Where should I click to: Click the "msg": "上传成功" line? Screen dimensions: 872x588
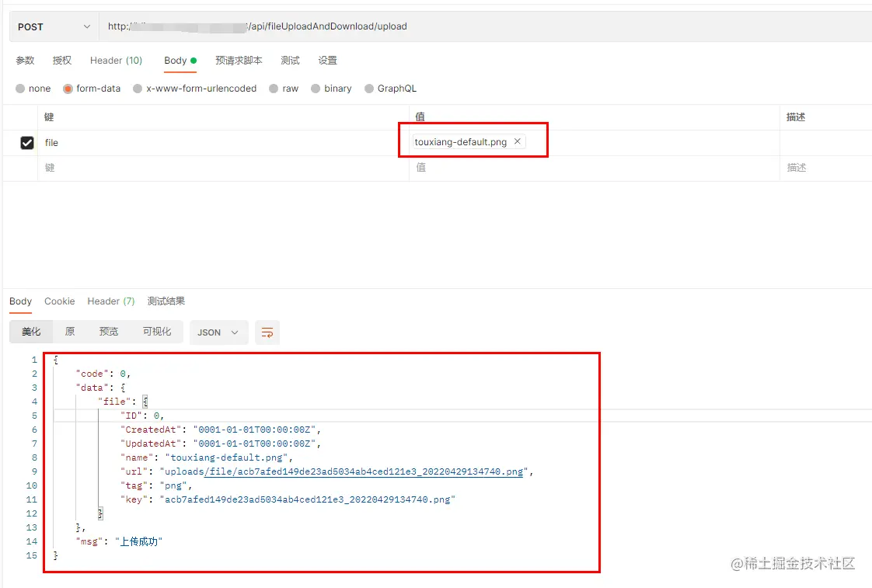tap(119, 541)
